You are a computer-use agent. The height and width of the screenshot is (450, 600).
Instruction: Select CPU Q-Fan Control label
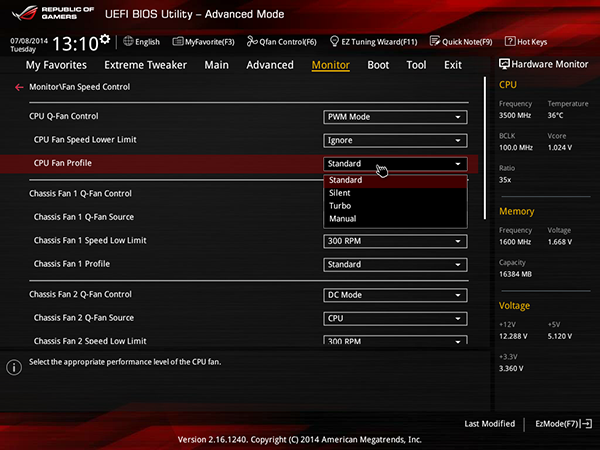[64, 116]
